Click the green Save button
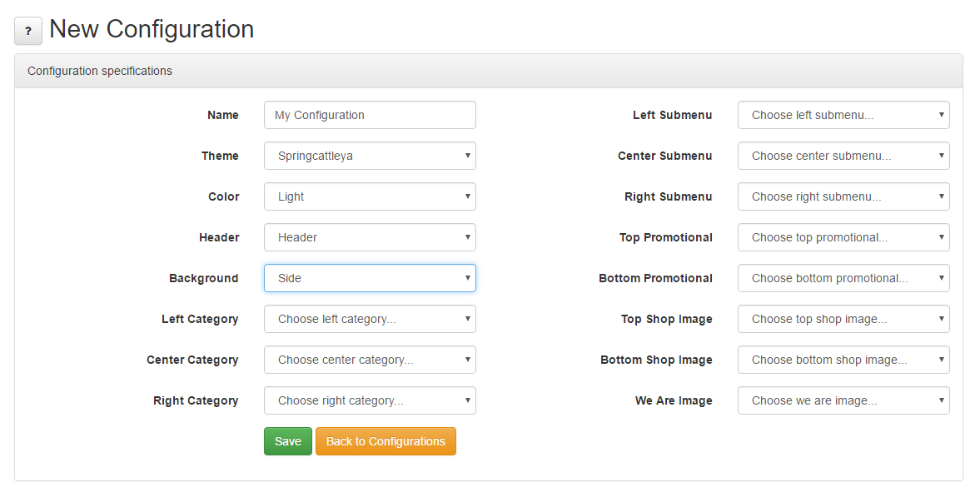The height and width of the screenshot is (497, 980). 288,441
